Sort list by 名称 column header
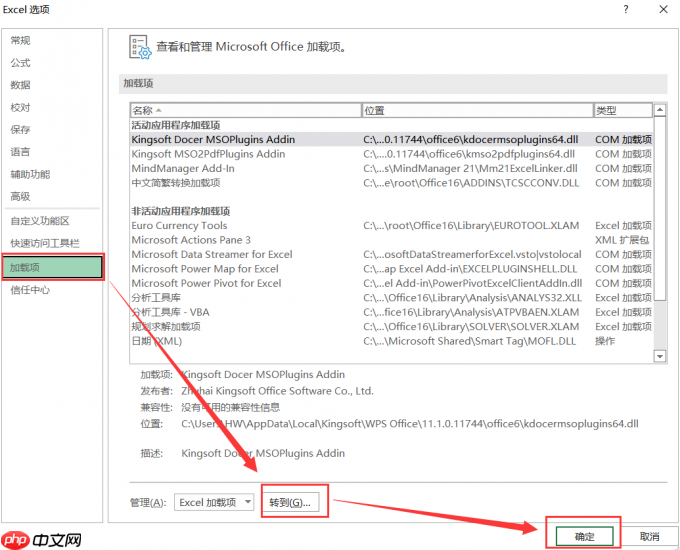This screenshot has width=680, height=550. [x=245, y=110]
